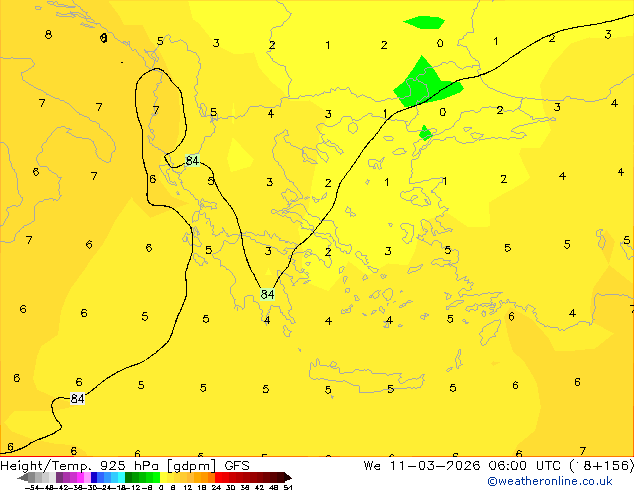Click the white 84 label in the lower-left sea
This screenshot has height=490, width=634.
[77, 399]
